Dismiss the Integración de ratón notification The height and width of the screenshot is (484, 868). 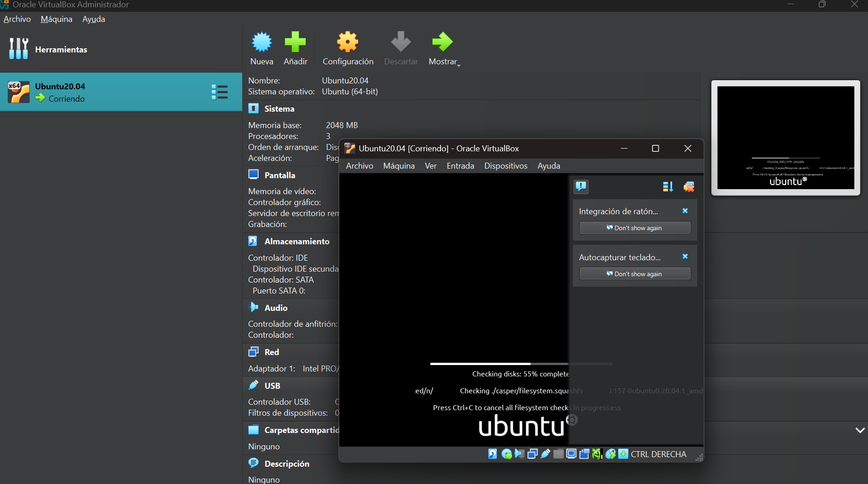[x=685, y=211]
